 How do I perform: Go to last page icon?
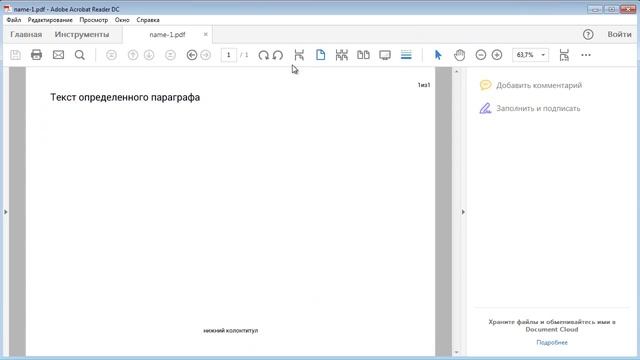click(x=170, y=55)
